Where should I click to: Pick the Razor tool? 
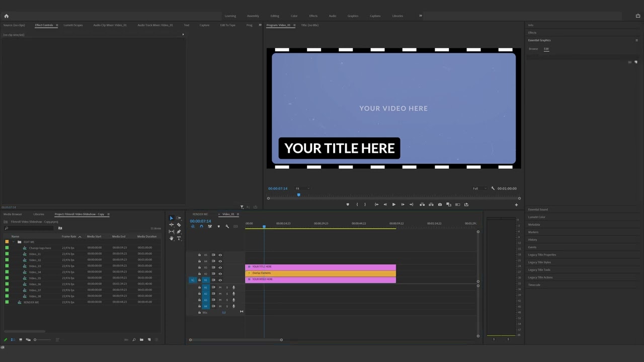tap(179, 225)
